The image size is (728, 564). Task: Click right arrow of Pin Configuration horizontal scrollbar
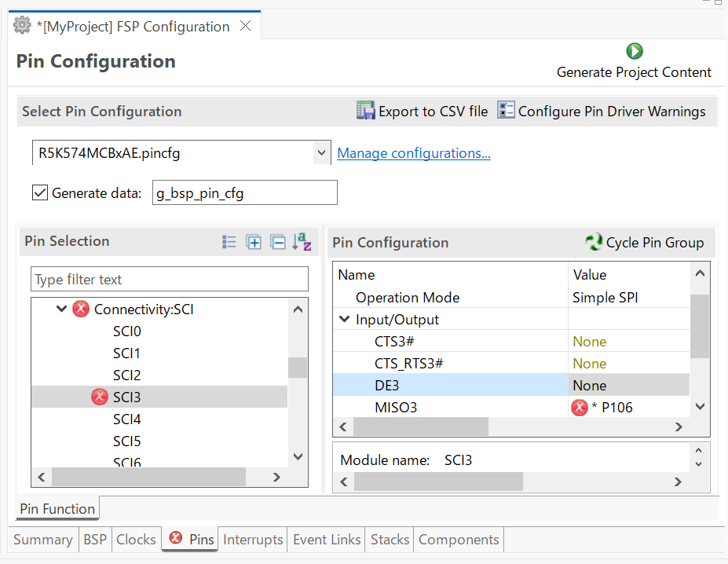coord(679,427)
